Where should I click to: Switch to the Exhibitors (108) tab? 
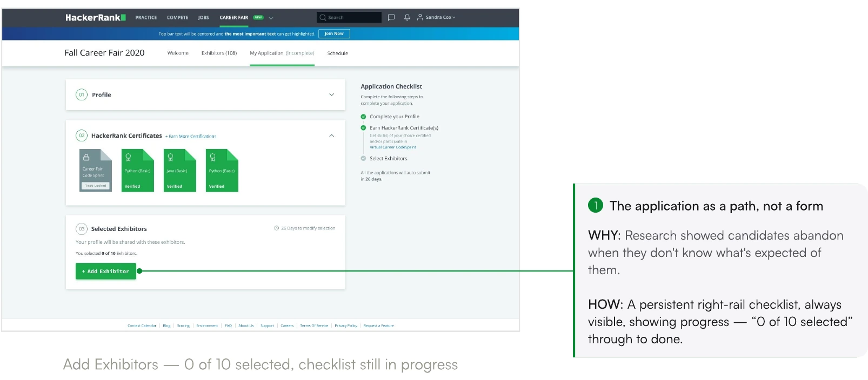219,53
